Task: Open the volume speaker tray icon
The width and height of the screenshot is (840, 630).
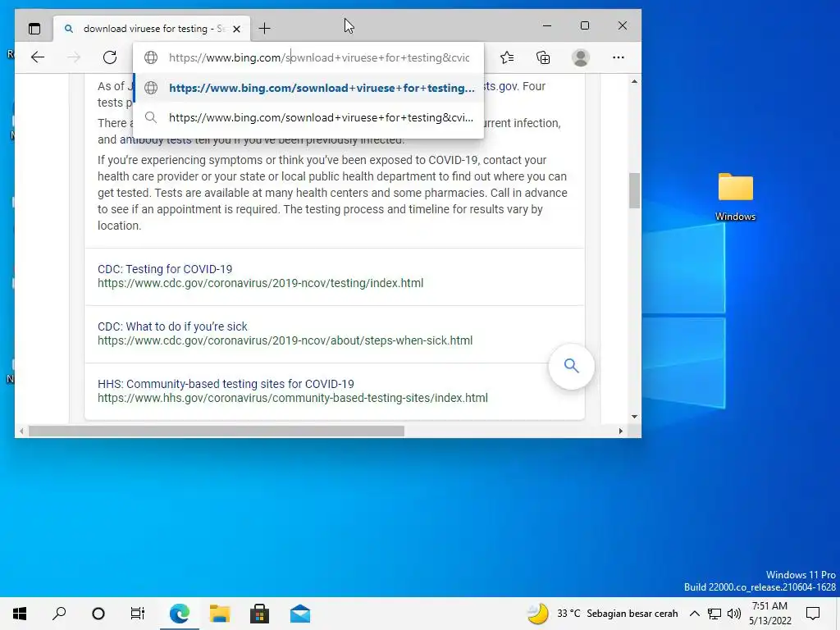Action: tap(734, 614)
